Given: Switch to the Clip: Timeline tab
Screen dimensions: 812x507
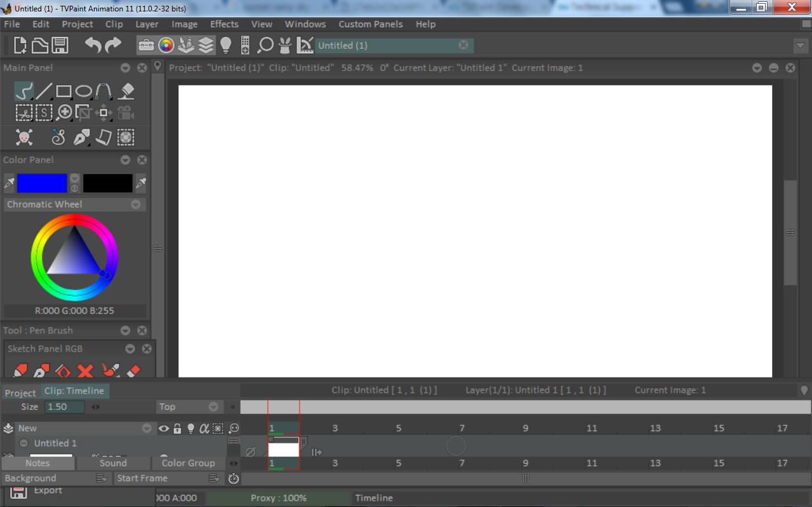Looking at the screenshot, I should [75, 391].
